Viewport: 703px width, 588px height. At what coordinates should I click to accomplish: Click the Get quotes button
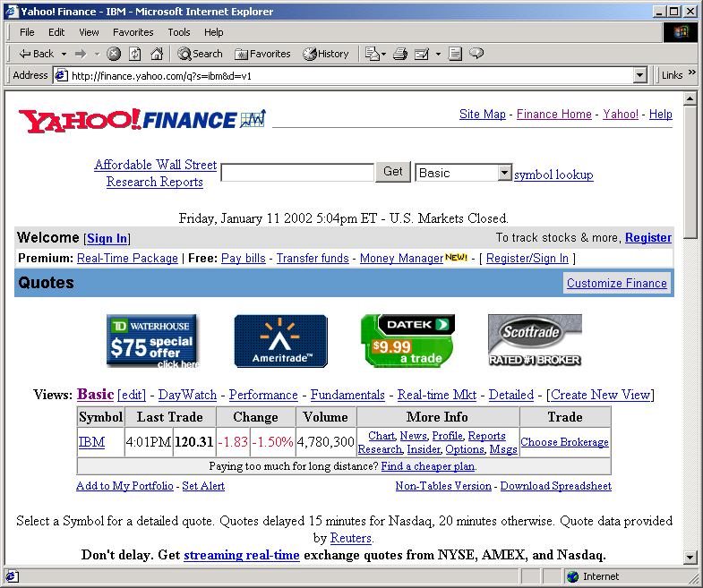coord(393,172)
